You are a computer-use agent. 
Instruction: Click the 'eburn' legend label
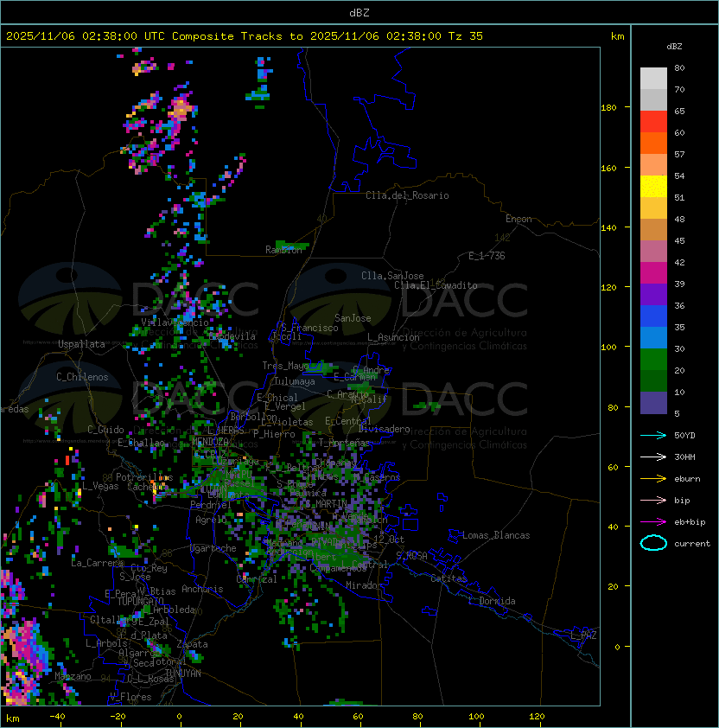pos(687,479)
